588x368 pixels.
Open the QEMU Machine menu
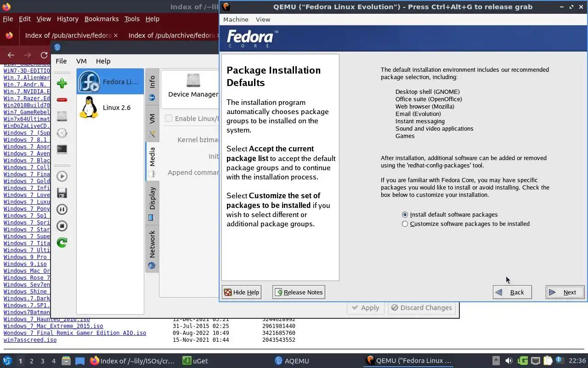coord(236,19)
